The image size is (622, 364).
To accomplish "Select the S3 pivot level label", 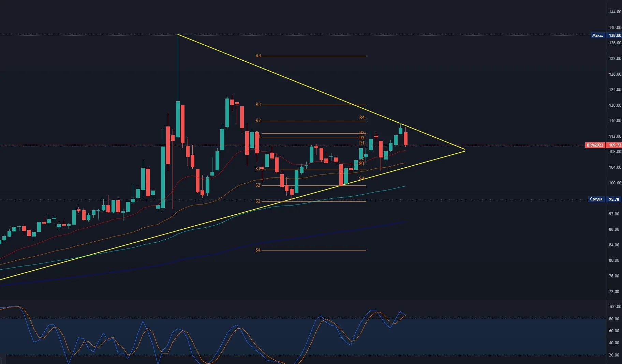I will [258, 201].
